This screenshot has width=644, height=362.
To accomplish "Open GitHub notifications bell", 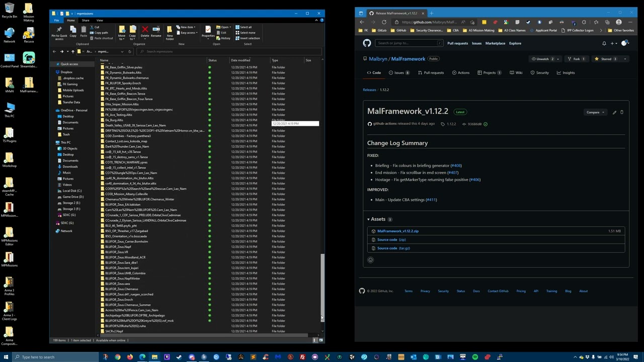I will pyautogui.click(x=604, y=43).
